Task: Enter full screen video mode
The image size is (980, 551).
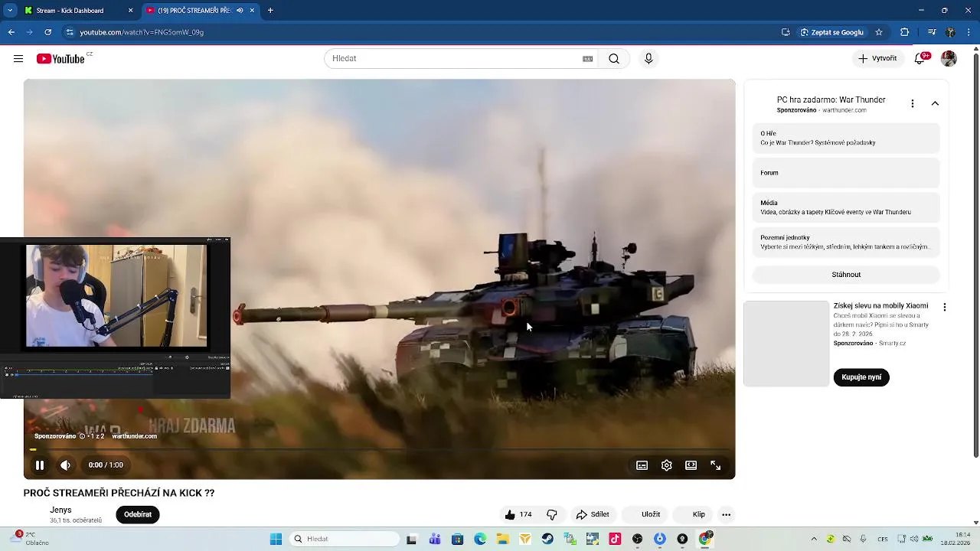Action: pos(716,465)
